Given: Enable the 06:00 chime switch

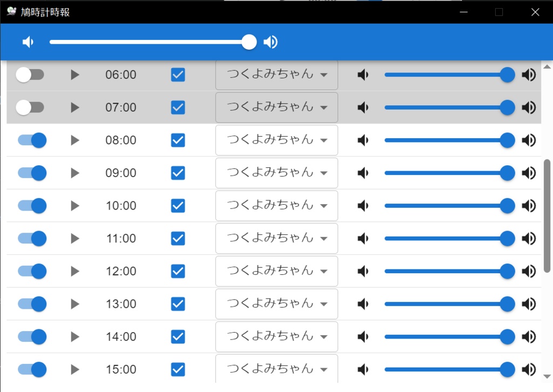Looking at the screenshot, I should click(30, 75).
